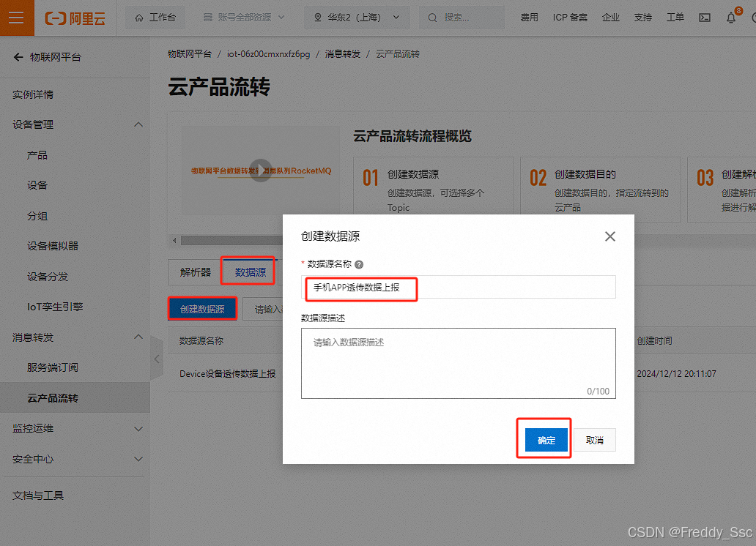Viewport: 756px width, 546px height.
Task: Open 文档与工具 in the sidebar
Action: tap(38, 495)
